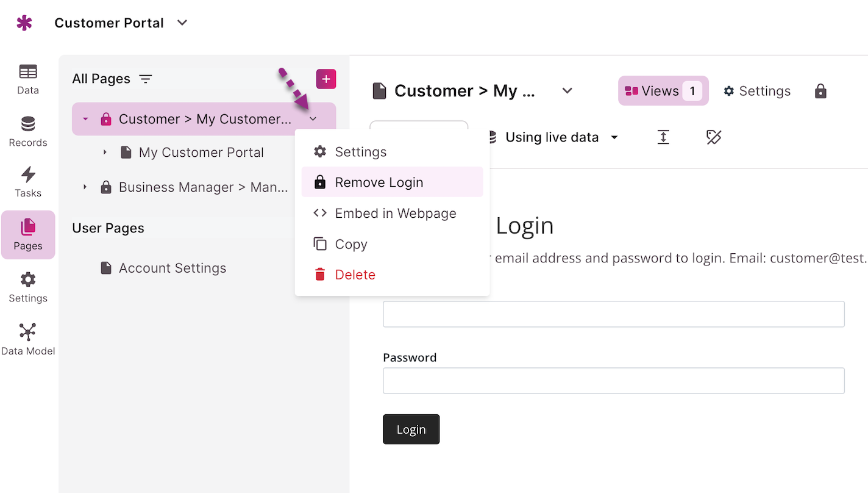
Task: Open the Data section in sidebar
Action: tap(28, 79)
